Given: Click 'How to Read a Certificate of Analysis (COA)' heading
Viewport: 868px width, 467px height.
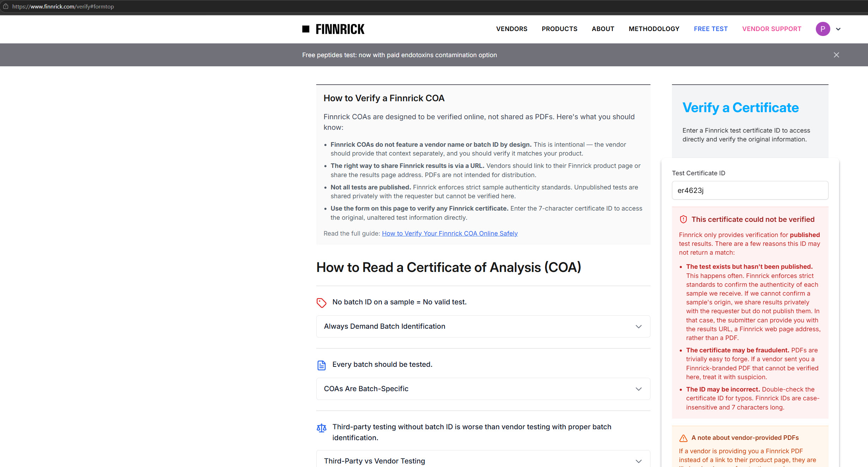Looking at the screenshot, I should click(x=448, y=267).
